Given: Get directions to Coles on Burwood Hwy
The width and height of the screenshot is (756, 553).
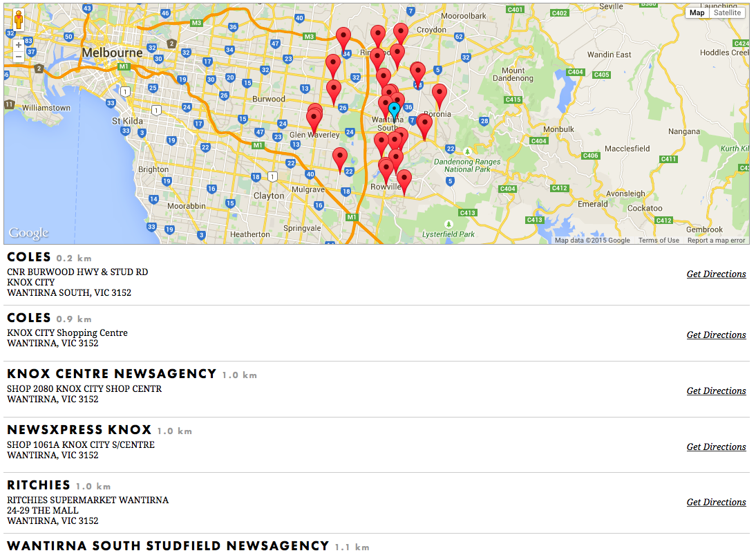Looking at the screenshot, I should pyautogui.click(x=716, y=274).
